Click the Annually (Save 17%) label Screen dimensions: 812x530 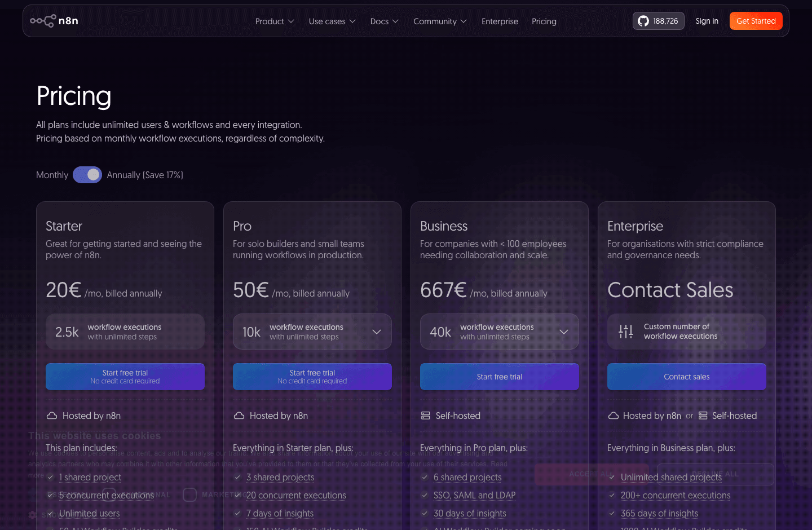pyautogui.click(x=145, y=175)
